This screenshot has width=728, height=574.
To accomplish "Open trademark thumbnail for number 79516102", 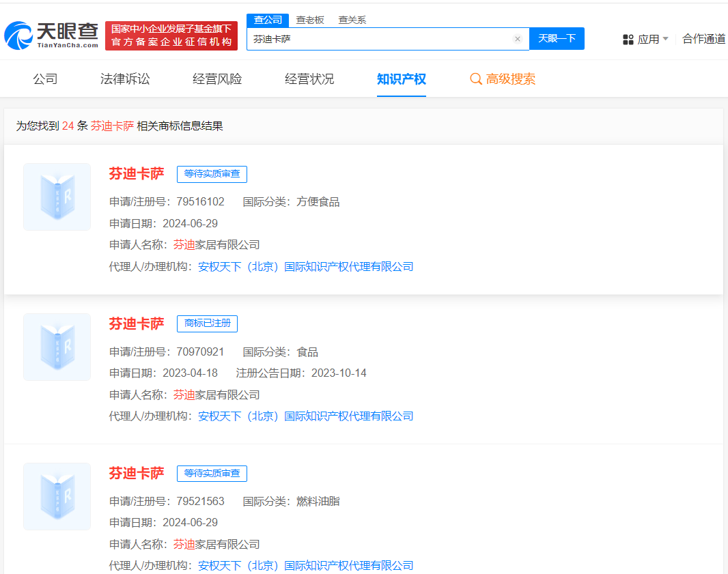I will tap(57, 197).
